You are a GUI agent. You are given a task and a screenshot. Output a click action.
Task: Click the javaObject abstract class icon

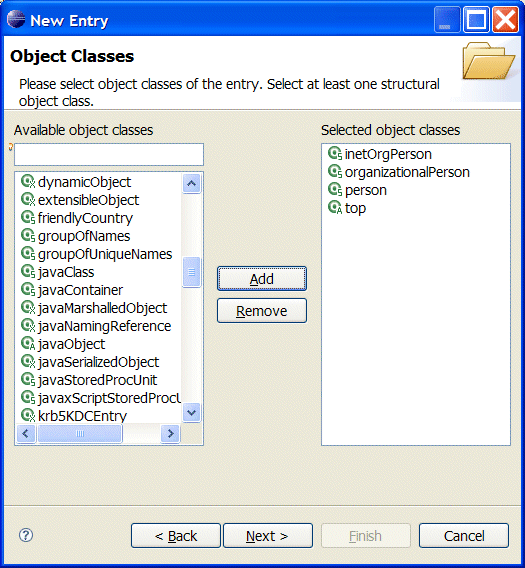click(28, 343)
